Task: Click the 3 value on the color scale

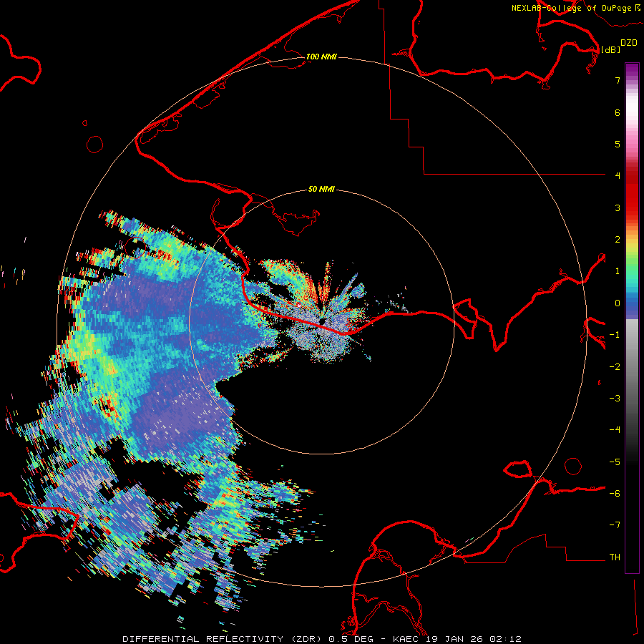Action: (618, 208)
